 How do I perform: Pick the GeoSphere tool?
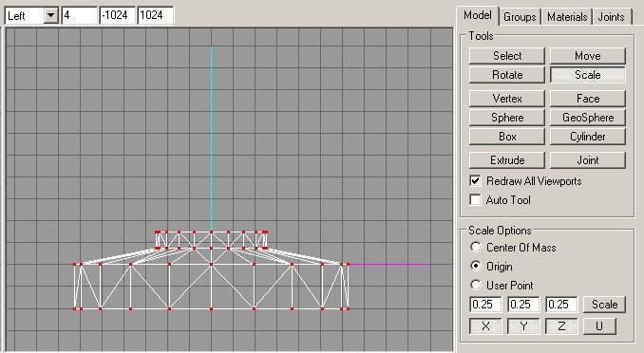[x=588, y=118]
